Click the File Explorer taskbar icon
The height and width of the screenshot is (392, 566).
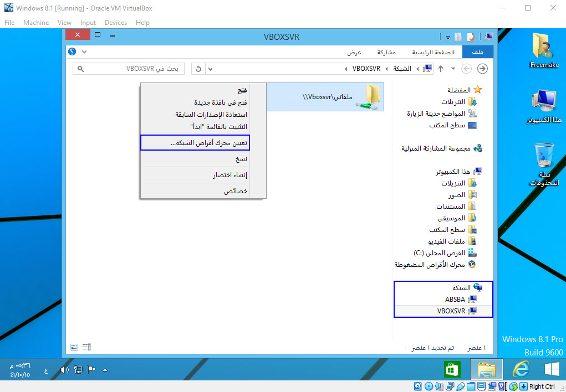[487, 369]
